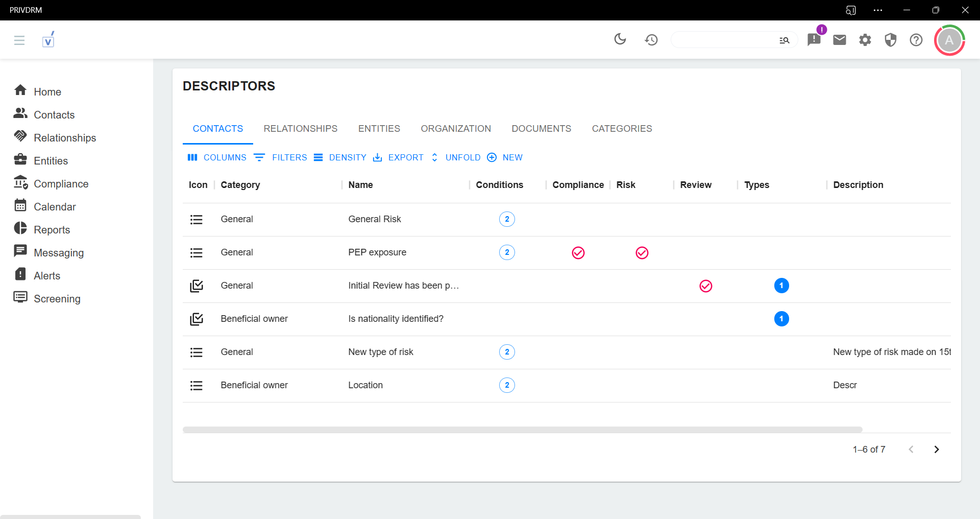Click the security shield icon
Viewport: 980px width, 519px height.
point(891,39)
